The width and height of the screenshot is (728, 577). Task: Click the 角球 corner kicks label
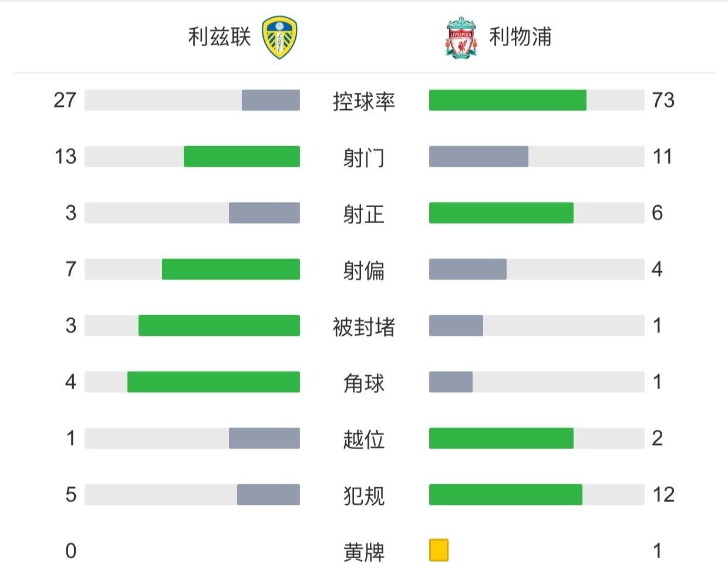click(364, 383)
